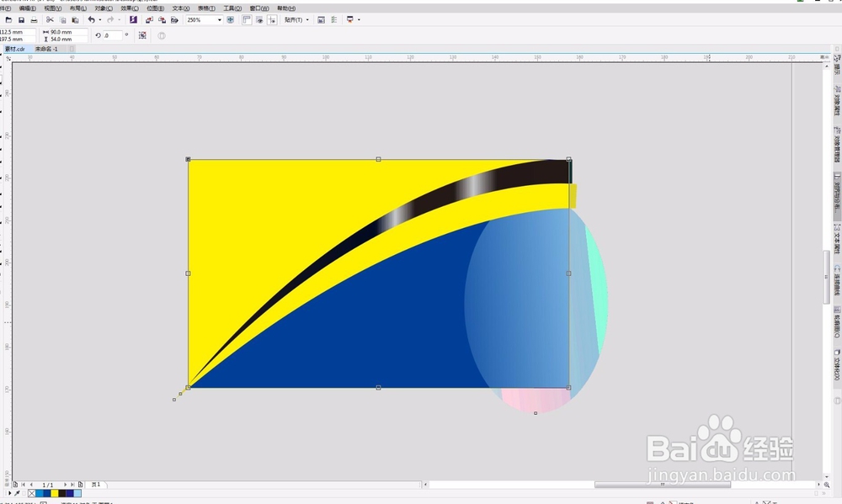This screenshot has height=504, width=842.
Task: Open the 文本(X) menu
Action: [x=181, y=8]
